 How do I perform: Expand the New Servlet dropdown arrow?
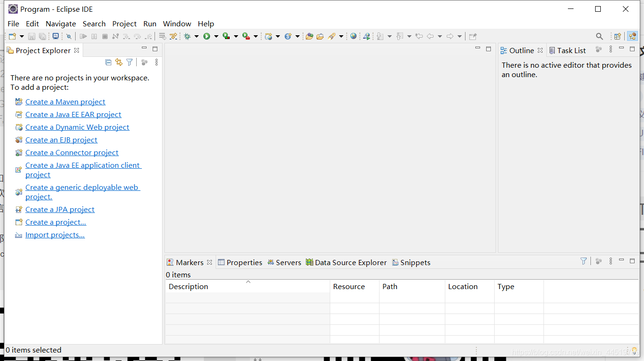pyautogui.click(x=297, y=36)
